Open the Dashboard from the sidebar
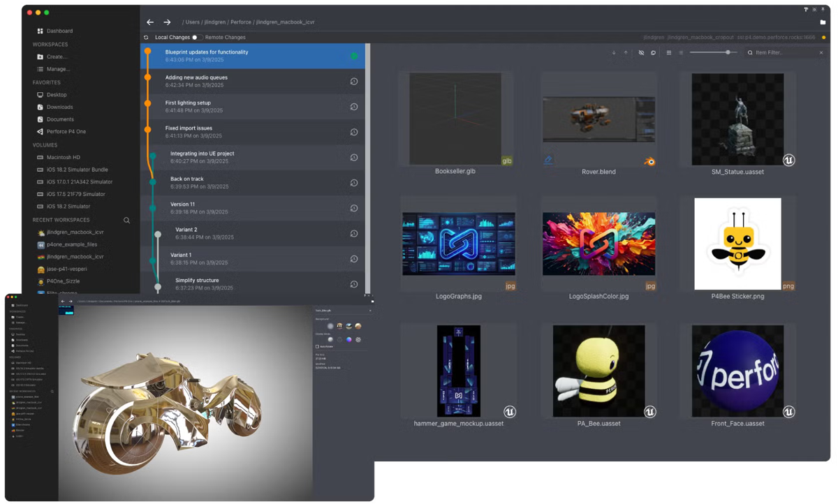 point(56,31)
